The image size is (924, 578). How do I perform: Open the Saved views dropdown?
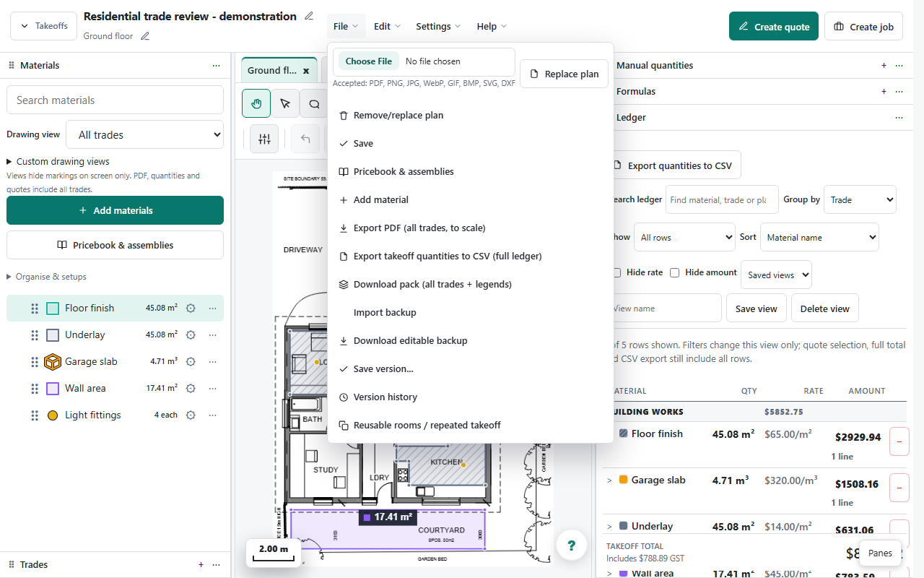click(776, 275)
